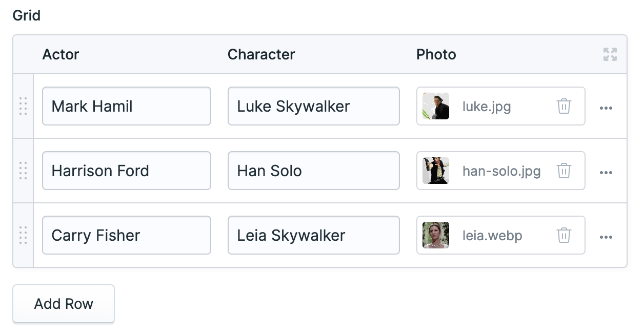Image resolution: width=644 pixels, height=335 pixels.
Task: Delete the luke.jpg photo attachment
Action: [x=564, y=106]
